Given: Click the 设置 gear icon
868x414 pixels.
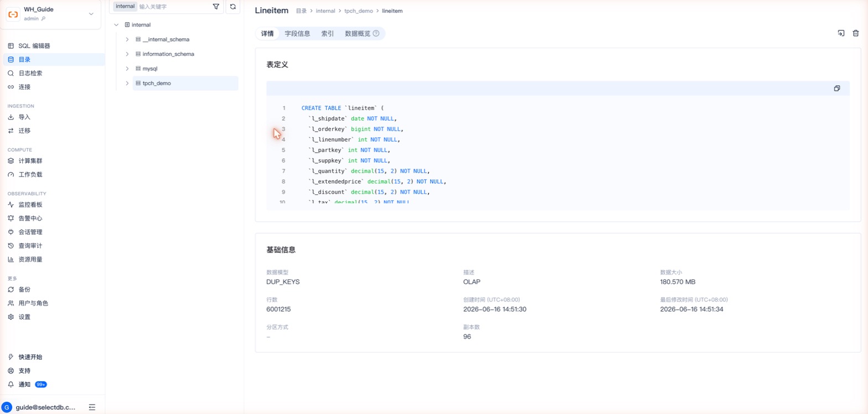Looking at the screenshot, I should pos(11,317).
